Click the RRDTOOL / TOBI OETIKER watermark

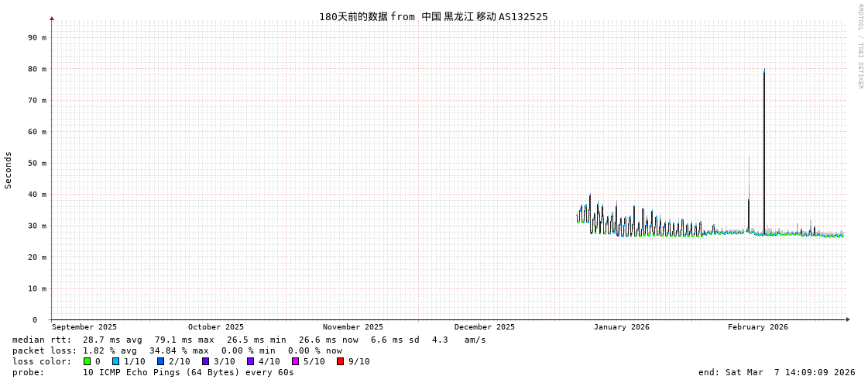(859, 47)
